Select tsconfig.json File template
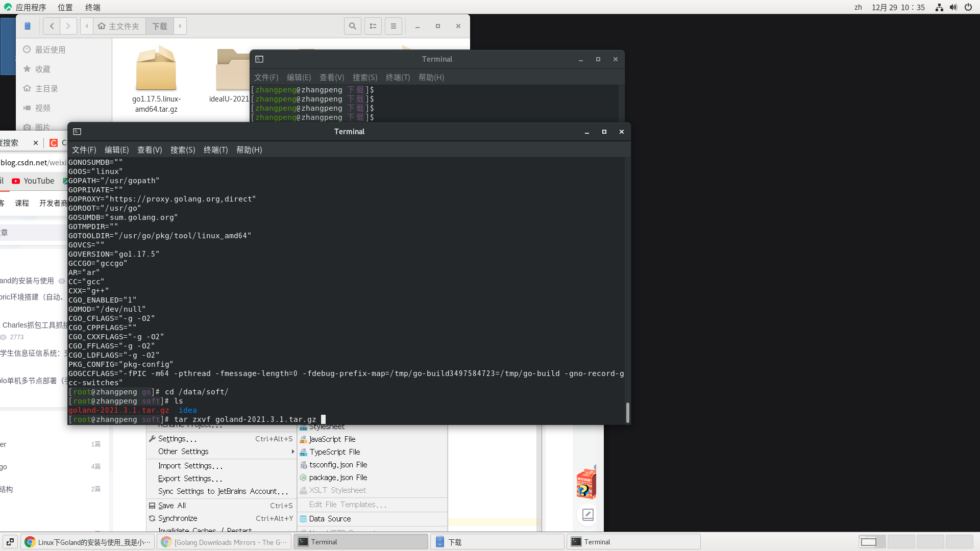 pyautogui.click(x=338, y=464)
